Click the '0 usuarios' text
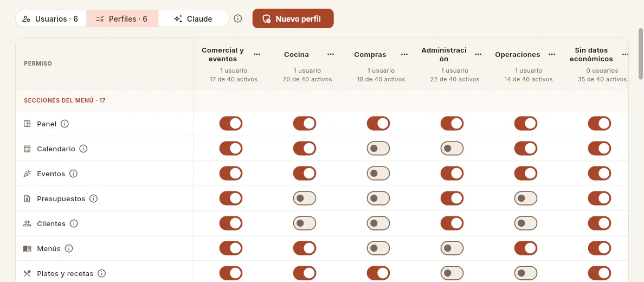This screenshot has height=282, width=644. (602, 70)
